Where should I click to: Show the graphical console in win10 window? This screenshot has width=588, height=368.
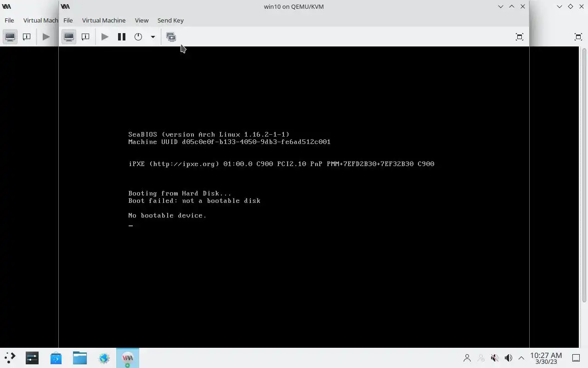click(x=69, y=37)
